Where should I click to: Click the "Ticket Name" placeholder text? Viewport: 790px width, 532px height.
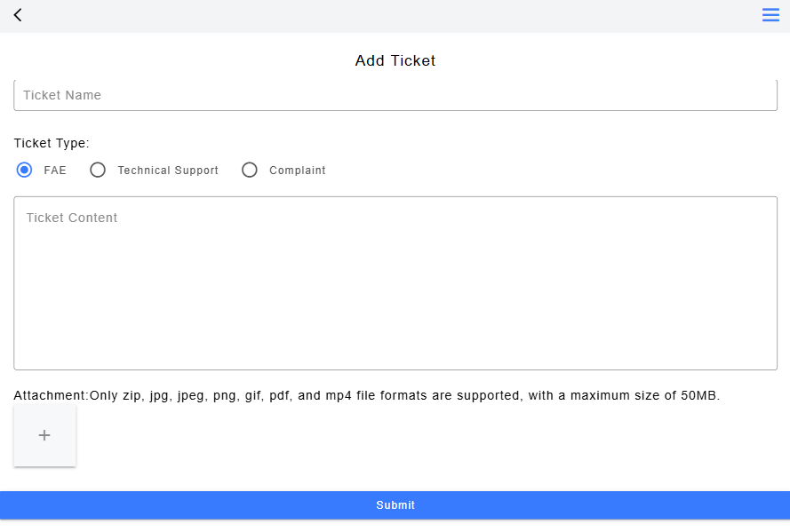tap(62, 95)
